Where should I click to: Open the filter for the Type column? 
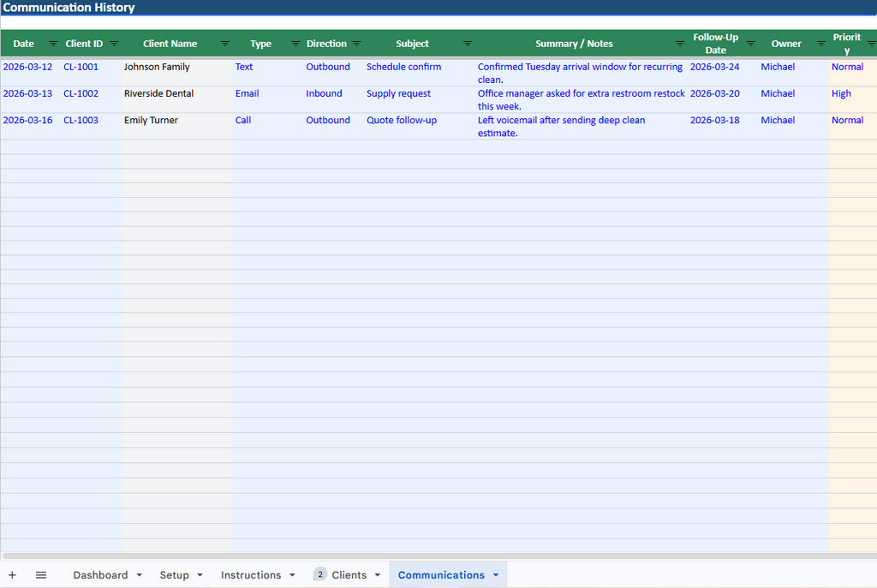coord(294,43)
